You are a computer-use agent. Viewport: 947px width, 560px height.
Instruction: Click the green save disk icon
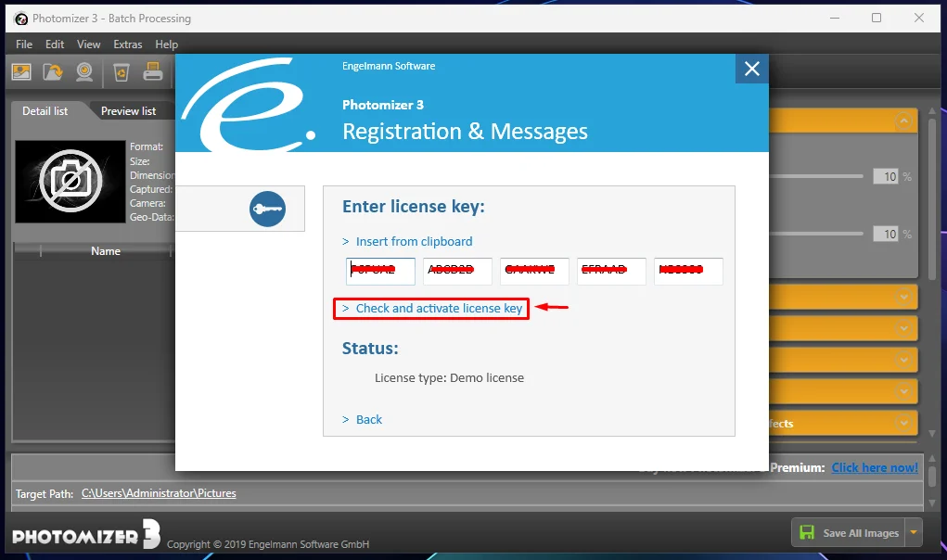807,532
